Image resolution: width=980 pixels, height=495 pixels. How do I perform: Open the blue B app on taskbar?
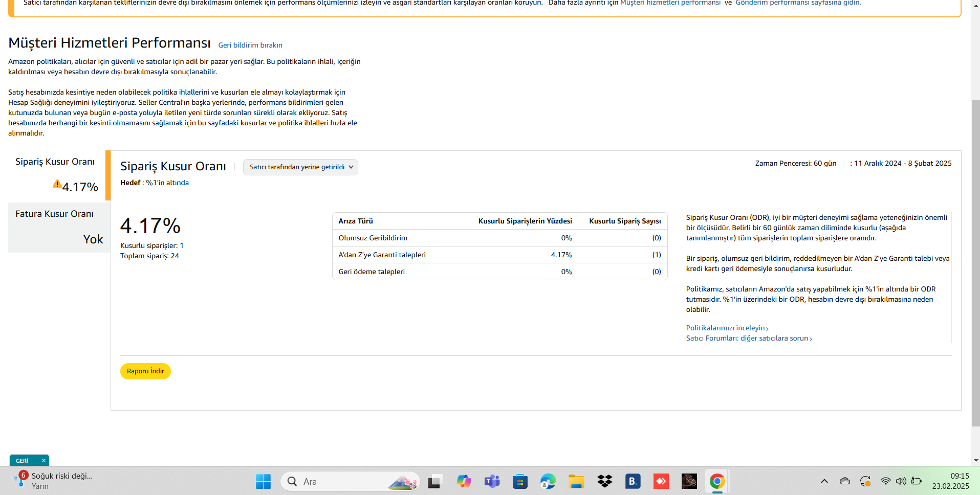click(633, 481)
